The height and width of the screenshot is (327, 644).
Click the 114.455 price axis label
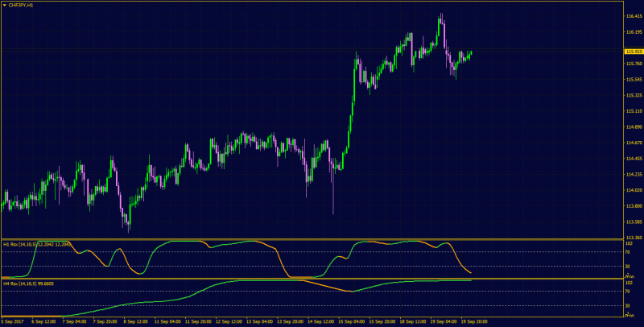[x=634, y=159]
